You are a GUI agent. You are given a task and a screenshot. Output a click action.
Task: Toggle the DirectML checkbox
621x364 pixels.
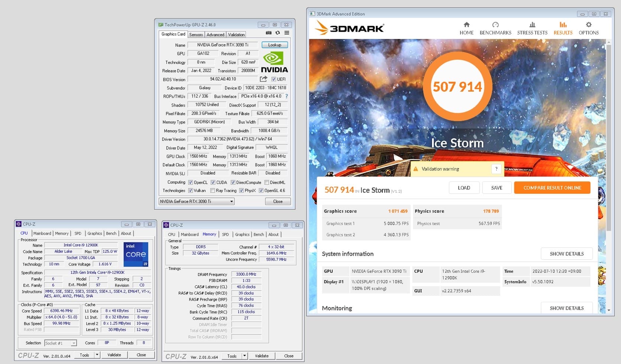(x=267, y=183)
